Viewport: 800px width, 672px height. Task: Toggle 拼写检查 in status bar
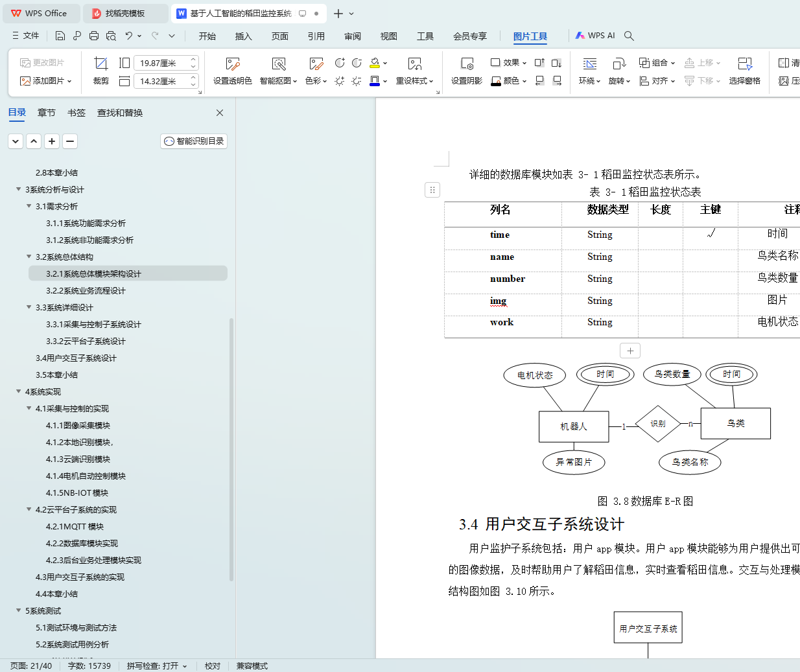click(157, 666)
